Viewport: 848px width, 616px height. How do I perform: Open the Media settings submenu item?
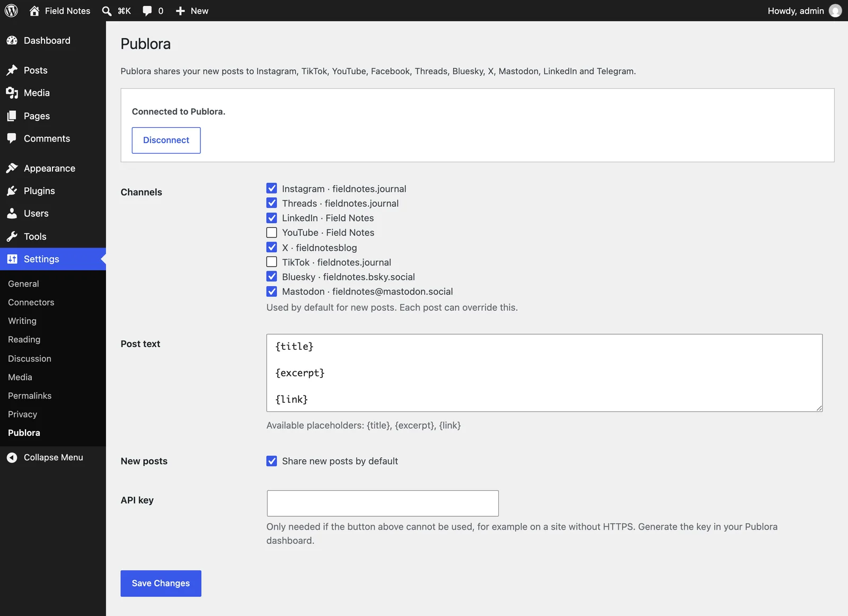click(20, 377)
